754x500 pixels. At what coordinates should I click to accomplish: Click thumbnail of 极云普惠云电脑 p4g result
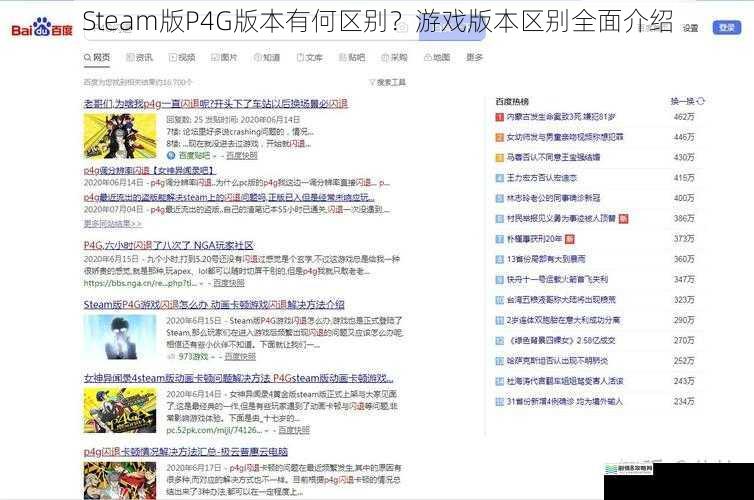click(x=120, y=480)
